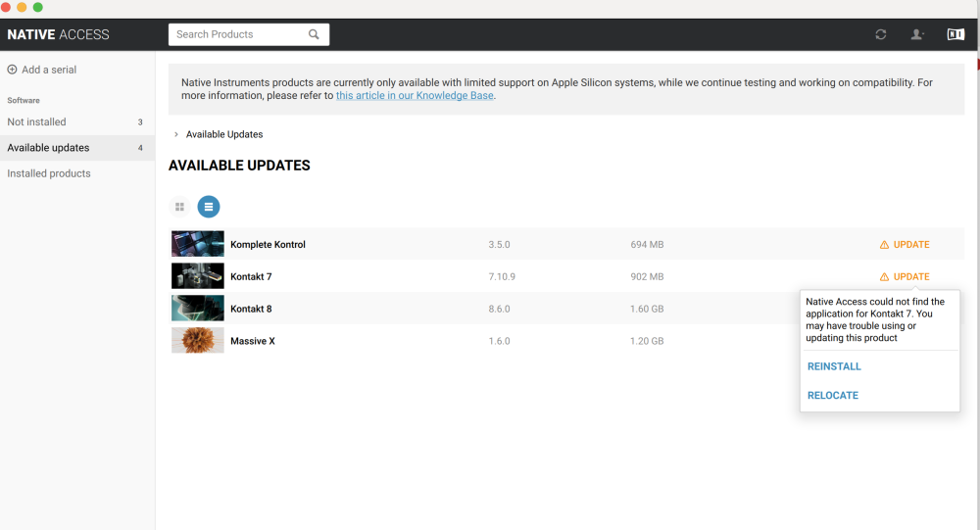The width and height of the screenshot is (980, 530).
Task: Select the Kontakt 7 product name
Action: pos(251,276)
